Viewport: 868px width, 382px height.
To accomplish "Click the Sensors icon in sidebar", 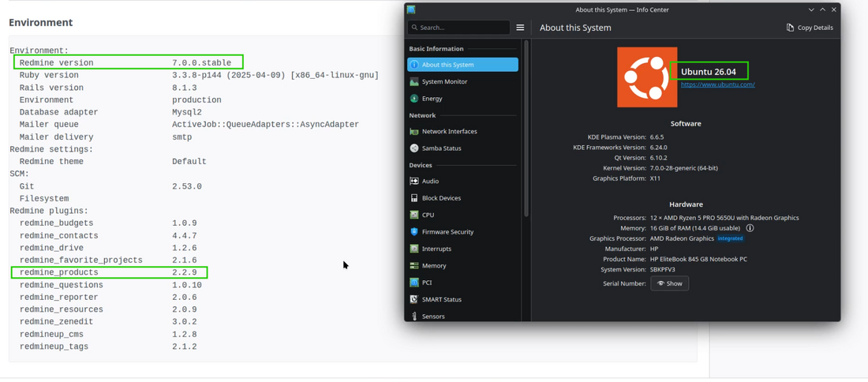I will coord(414,316).
